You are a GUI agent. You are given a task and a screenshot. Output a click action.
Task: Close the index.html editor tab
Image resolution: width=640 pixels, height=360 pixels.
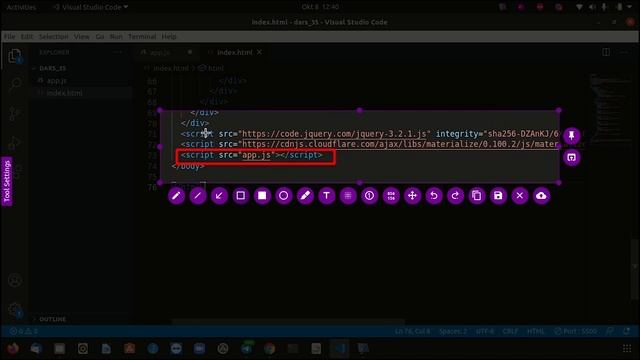tap(259, 52)
